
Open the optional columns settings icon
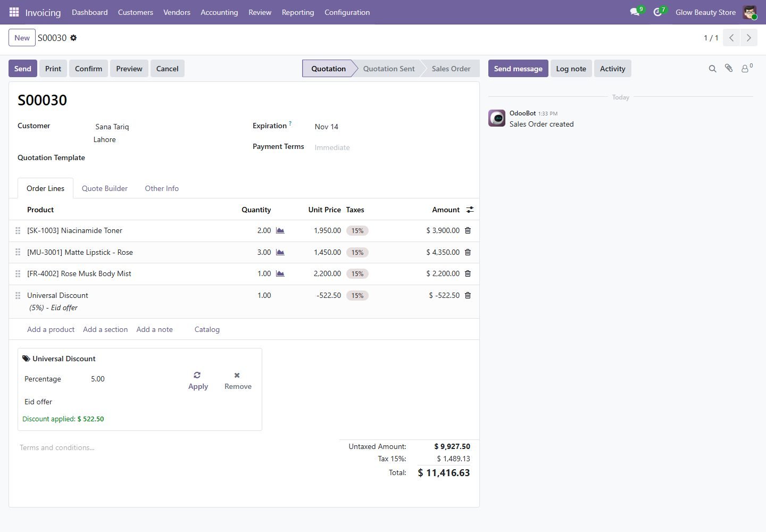pyautogui.click(x=470, y=210)
